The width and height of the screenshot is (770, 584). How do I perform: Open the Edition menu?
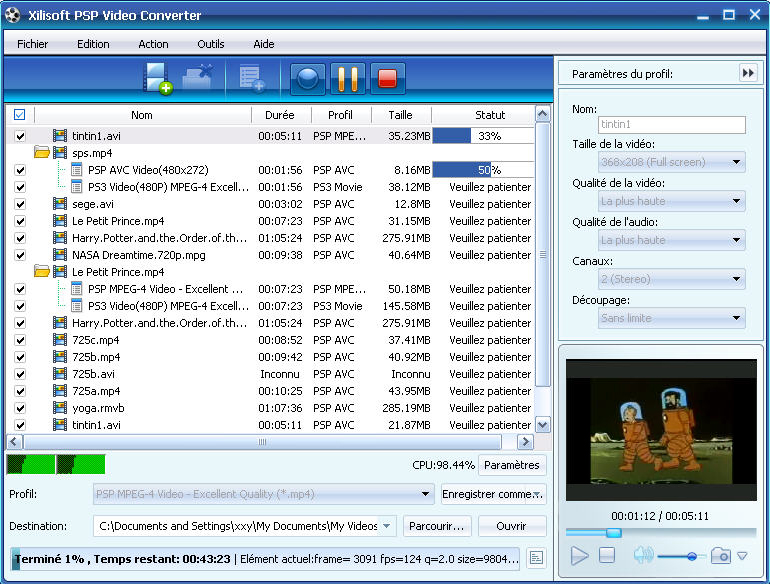93,44
